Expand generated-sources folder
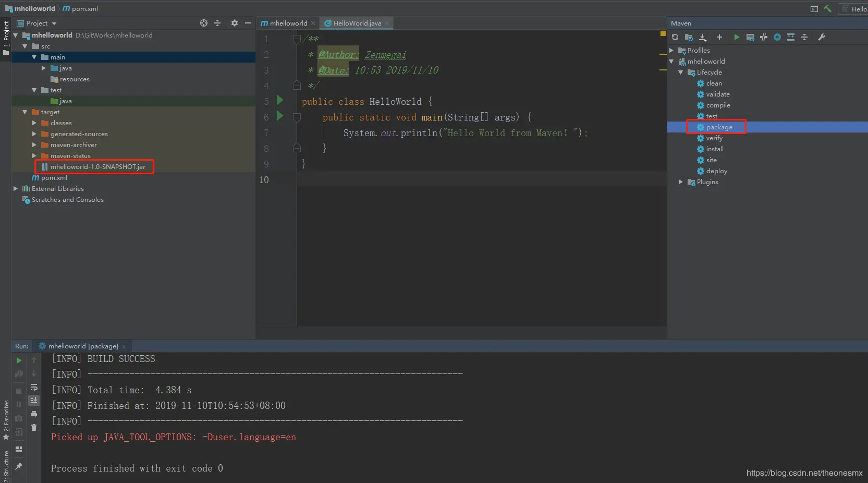This screenshot has height=483, width=868. pyautogui.click(x=34, y=134)
